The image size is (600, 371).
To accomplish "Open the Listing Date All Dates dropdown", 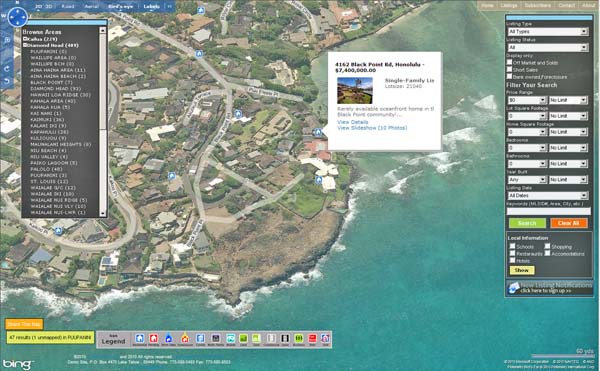I will click(x=548, y=195).
